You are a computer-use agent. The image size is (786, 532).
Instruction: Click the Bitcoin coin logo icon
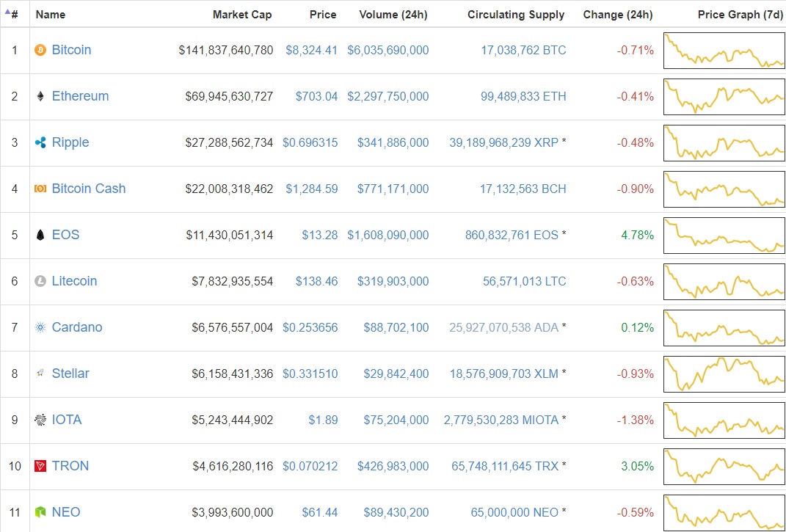click(40, 50)
